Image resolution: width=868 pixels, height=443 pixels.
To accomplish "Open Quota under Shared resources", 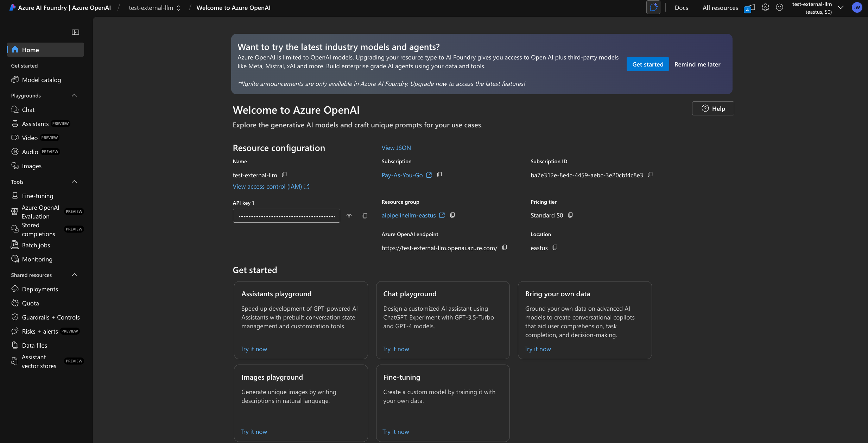I will pyautogui.click(x=30, y=303).
